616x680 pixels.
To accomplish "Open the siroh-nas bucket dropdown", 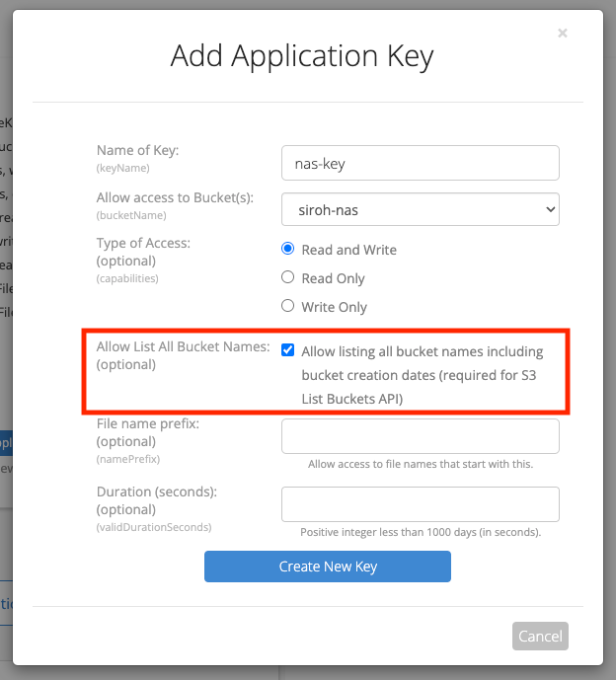I will pos(421,209).
